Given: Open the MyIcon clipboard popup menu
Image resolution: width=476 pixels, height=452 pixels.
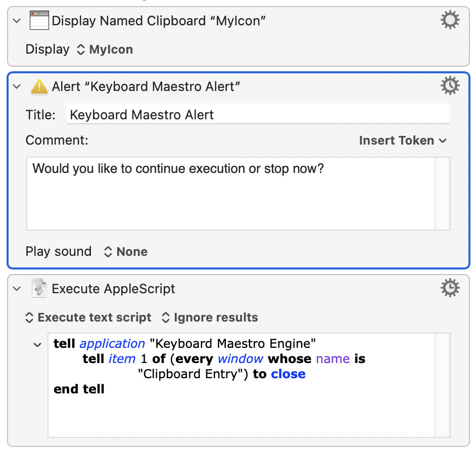Looking at the screenshot, I should [x=105, y=50].
